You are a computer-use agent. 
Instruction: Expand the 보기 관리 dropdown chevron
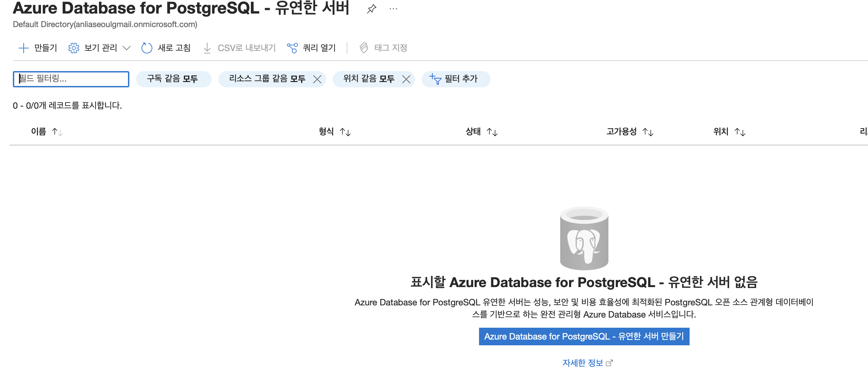(x=127, y=48)
